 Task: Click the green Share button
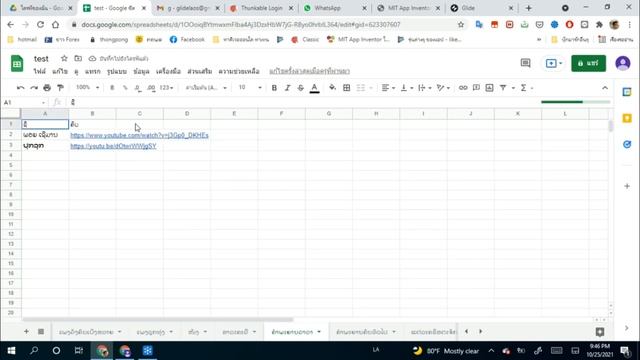(589, 63)
